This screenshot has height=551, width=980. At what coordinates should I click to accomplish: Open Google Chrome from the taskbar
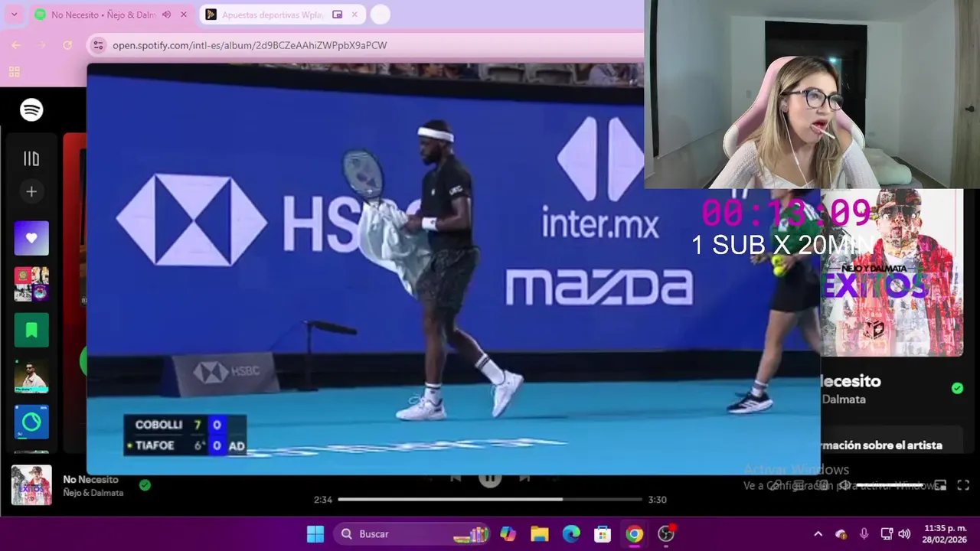pyautogui.click(x=634, y=534)
